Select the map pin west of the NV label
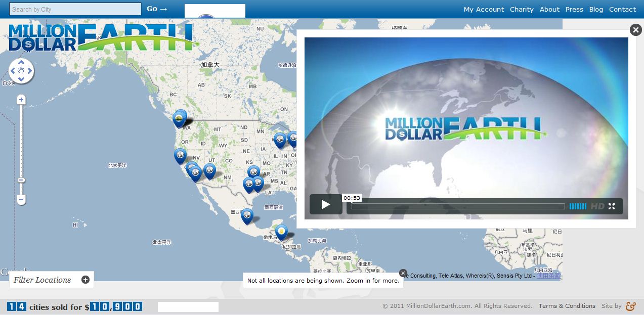644x315 pixels. (x=180, y=156)
